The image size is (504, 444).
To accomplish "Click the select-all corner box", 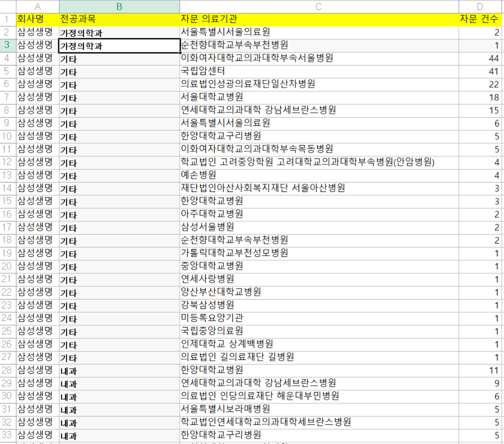I will click(x=8, y=6).
